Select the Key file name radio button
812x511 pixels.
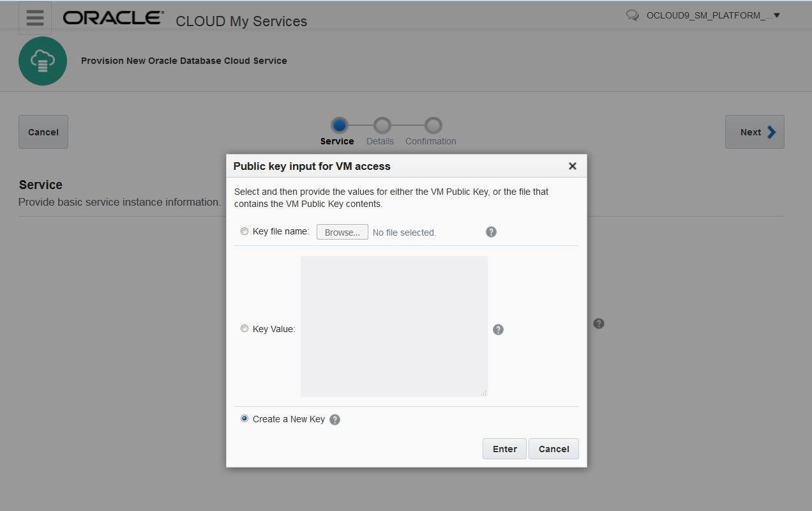coord(244,231)
